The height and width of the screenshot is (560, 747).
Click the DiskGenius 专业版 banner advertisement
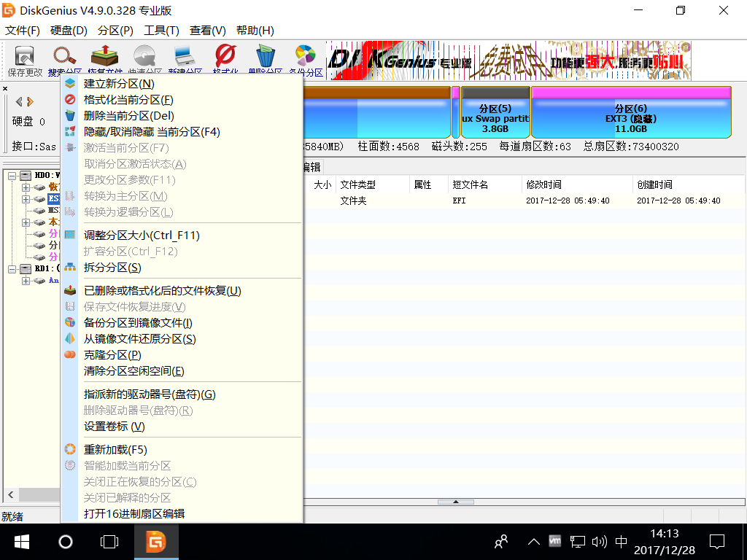[508, 61]
